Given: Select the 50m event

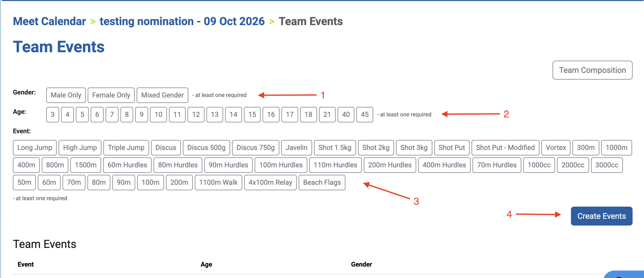Looking at the screenshot, I should [24, 183].
